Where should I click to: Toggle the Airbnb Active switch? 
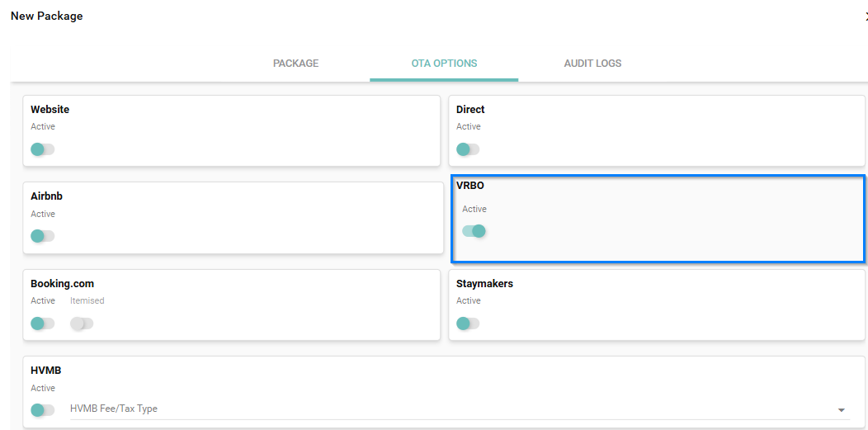[x=42, y=236]
